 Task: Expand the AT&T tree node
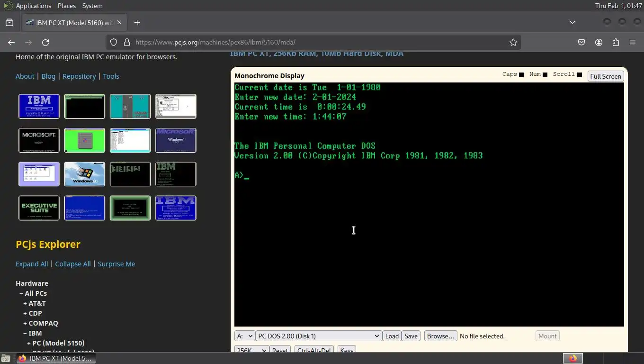click(x=35, y=303)
